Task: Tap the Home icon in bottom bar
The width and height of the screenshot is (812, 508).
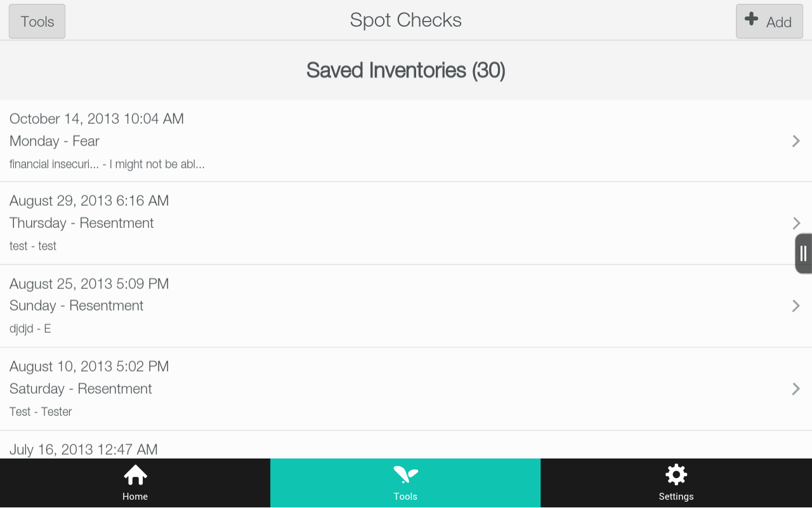Action: click(x=135, y=474)
